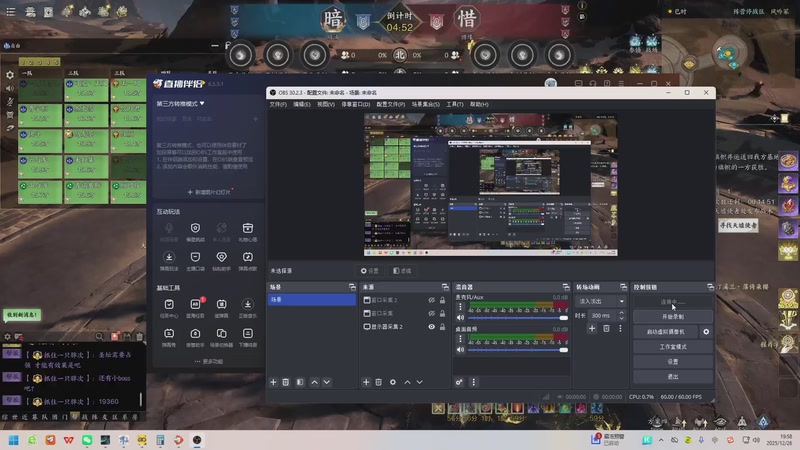
Task: Click the 滤镜 button on the source toolbar
Action: (402, 271)
